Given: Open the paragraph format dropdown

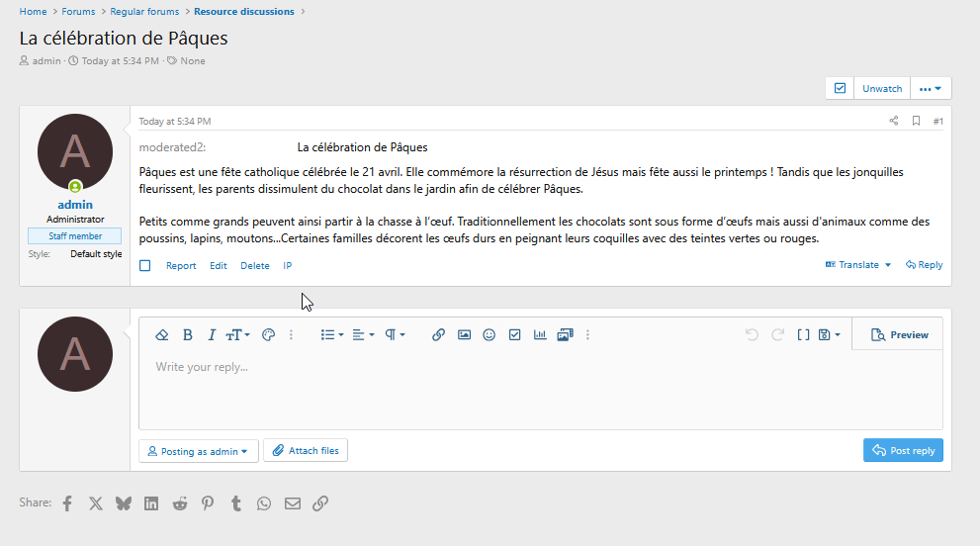Looking at the screenshot, I should (395, 335).
